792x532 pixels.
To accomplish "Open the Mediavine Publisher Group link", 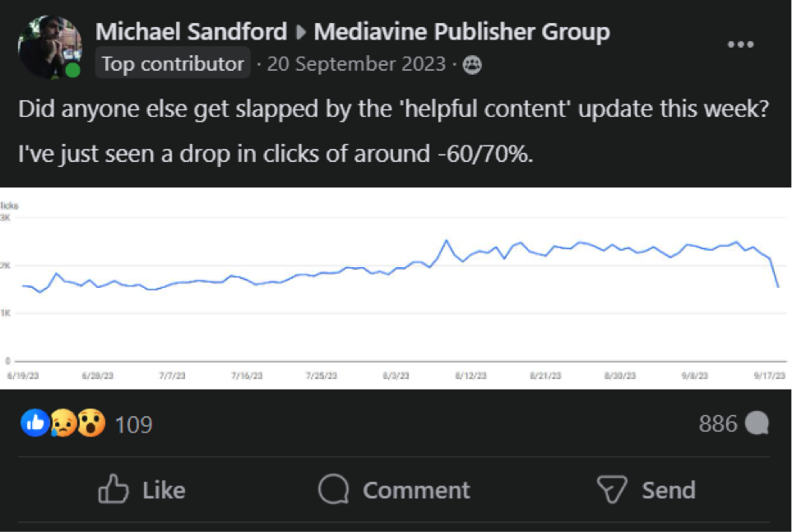I will [461, 33].
